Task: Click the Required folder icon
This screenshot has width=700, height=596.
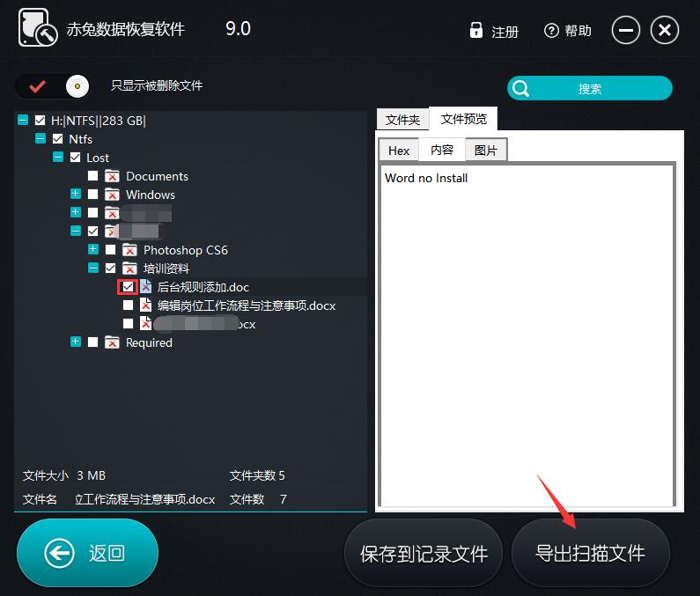Action: click(112, 342)
